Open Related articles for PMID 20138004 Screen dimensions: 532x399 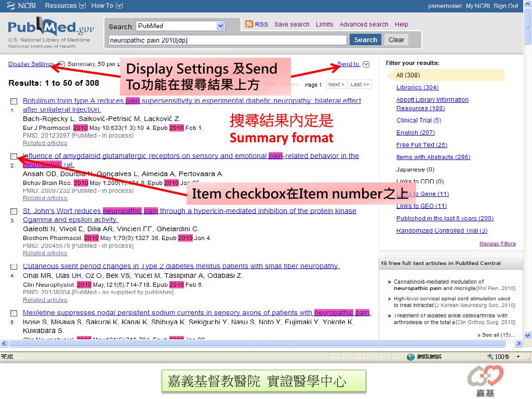click(45, 300)
